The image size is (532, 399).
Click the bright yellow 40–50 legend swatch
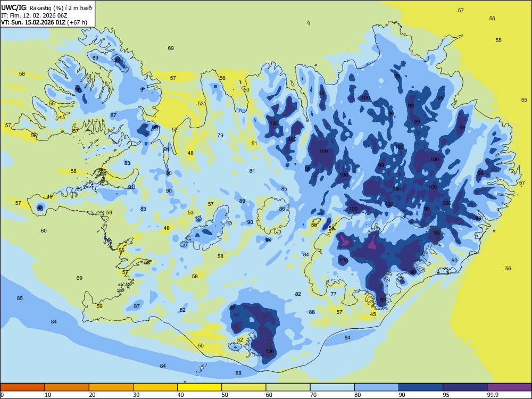pyautogui.click(x=199, y=387)
